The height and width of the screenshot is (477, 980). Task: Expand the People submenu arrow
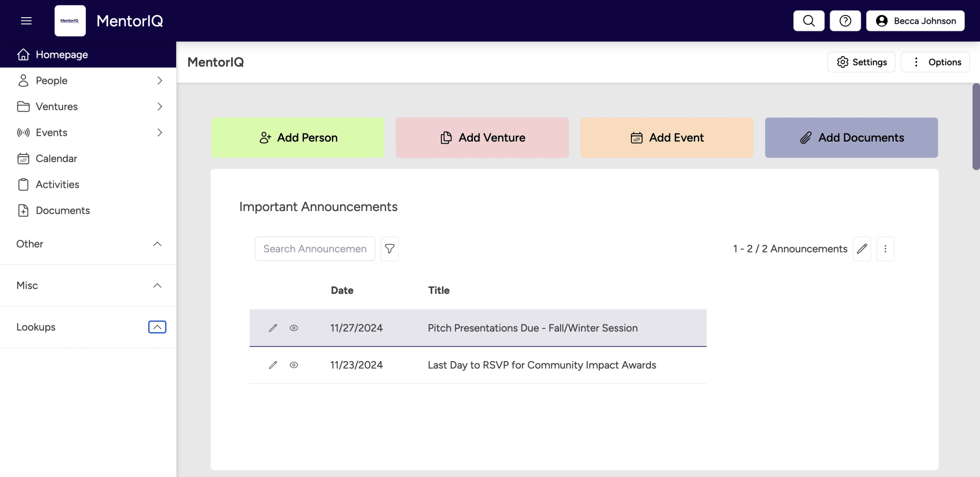pos(160,80)
